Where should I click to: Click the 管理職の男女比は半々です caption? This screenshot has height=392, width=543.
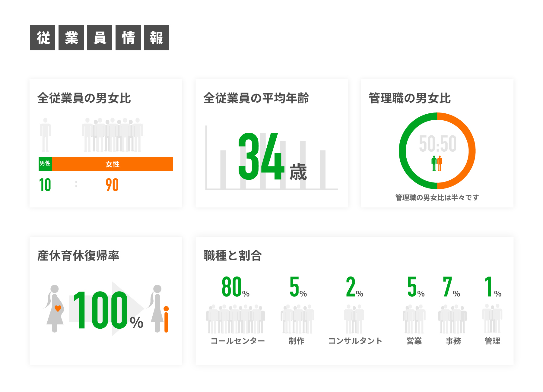coord(437,198)
